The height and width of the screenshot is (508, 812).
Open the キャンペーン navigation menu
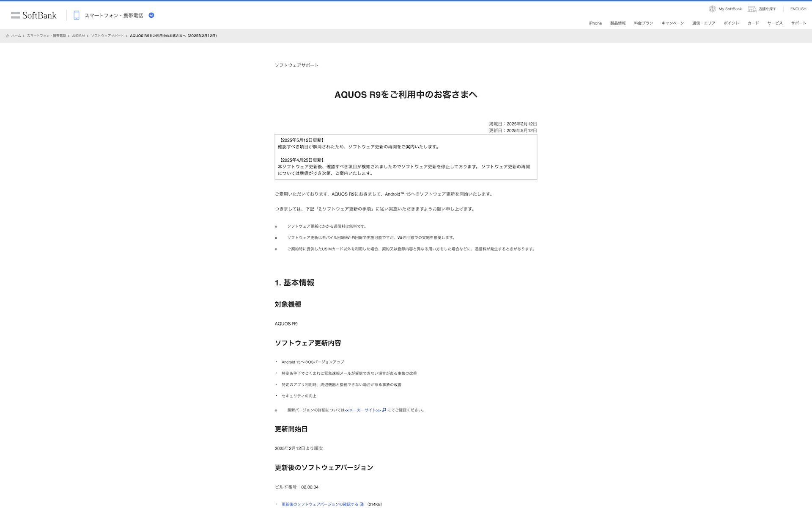pos(672,23)
